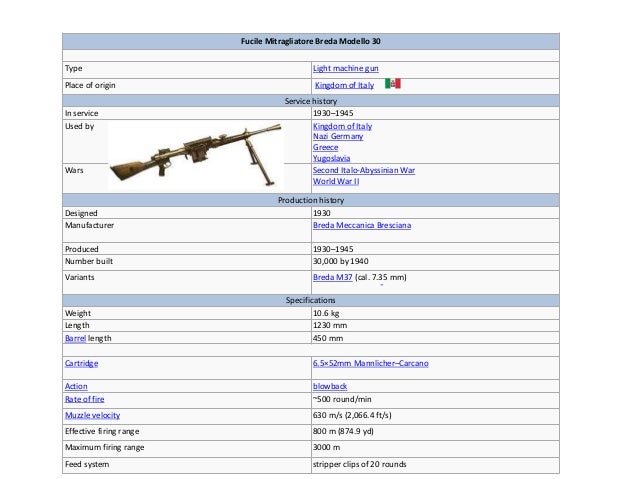Select the 630 m/s muzzle velocity value
638x479 pixels.
coord(352,415)
